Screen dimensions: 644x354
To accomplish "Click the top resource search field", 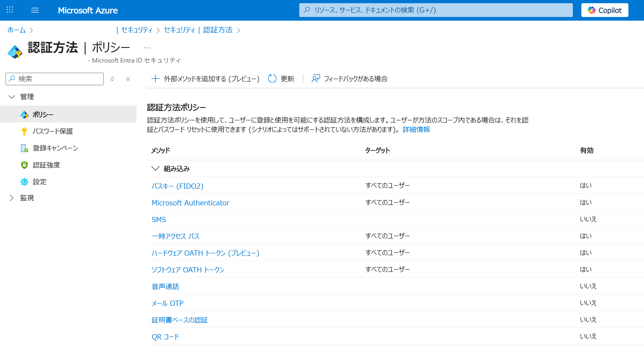I will [x=436, y=10].
